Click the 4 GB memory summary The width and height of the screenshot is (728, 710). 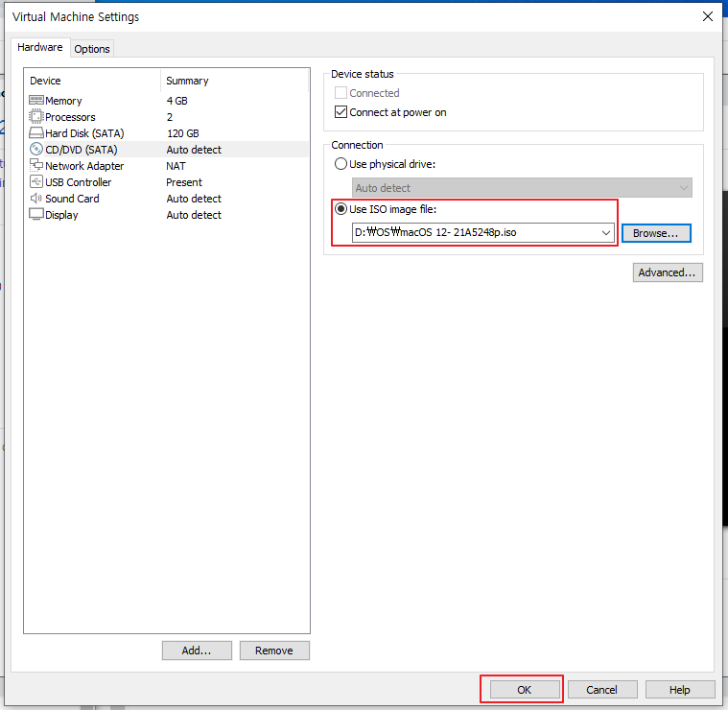(176, 101)
